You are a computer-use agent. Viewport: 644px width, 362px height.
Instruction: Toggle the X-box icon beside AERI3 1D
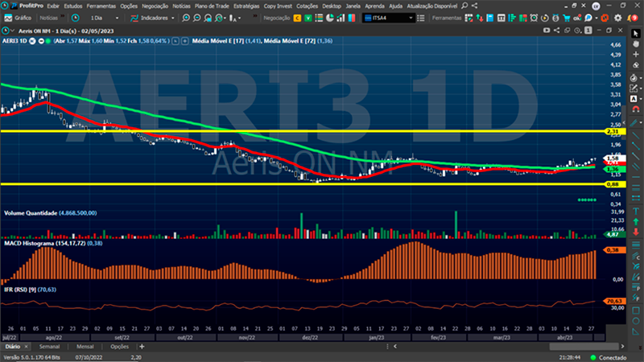click(32, 41)
